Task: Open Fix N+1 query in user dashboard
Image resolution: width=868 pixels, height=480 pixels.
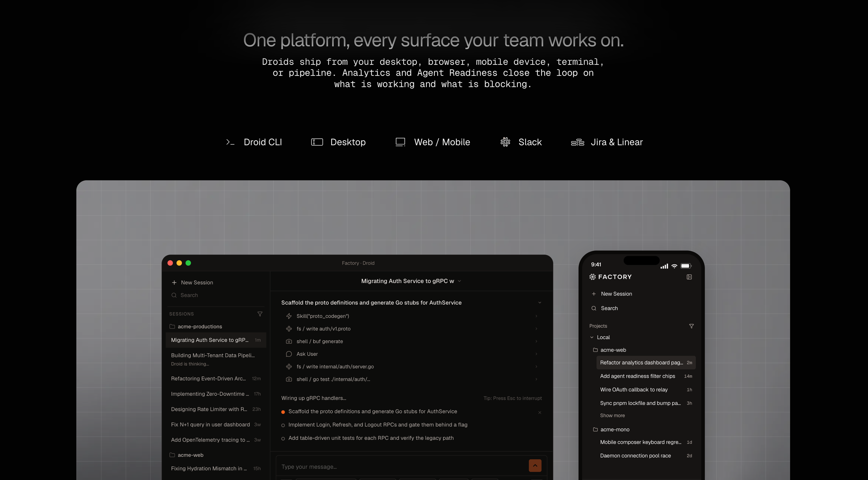Action: tap(216, 424)
